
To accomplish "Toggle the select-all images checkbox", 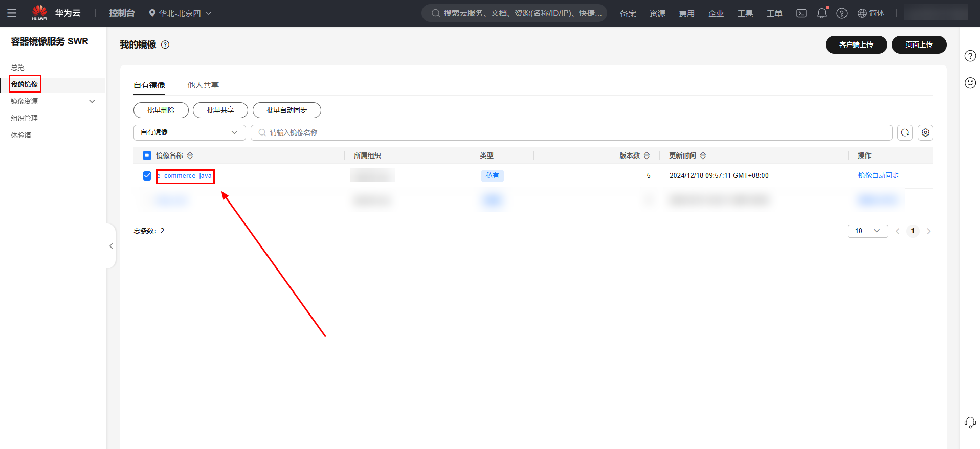I will click(x=147, y=155).
